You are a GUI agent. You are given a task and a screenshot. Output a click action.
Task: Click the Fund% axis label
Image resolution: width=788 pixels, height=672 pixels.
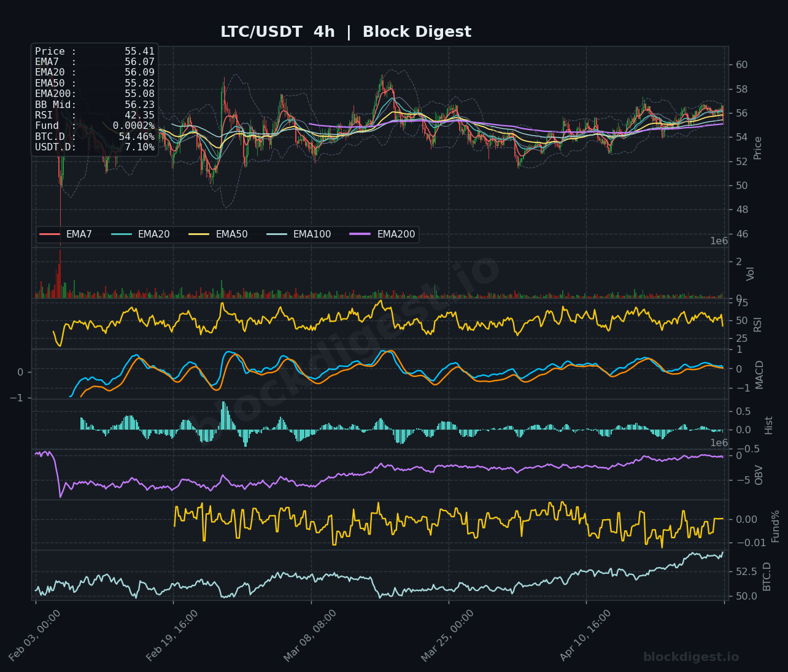coord(776,526)
